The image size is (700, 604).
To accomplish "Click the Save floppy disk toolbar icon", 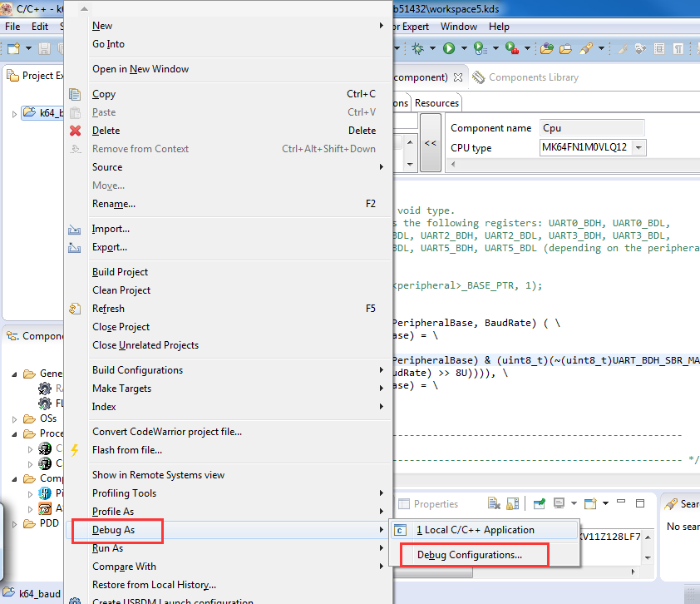I will pos(44,48).
